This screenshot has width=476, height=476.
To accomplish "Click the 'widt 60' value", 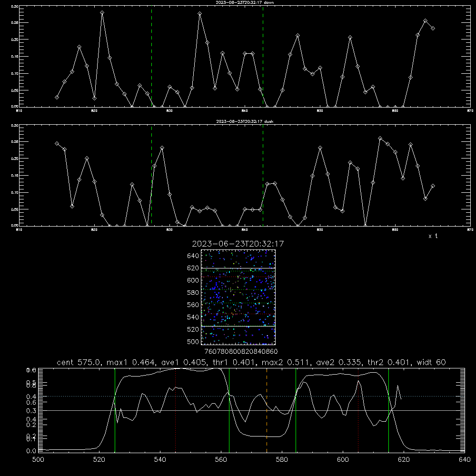I will pos(431,362).
